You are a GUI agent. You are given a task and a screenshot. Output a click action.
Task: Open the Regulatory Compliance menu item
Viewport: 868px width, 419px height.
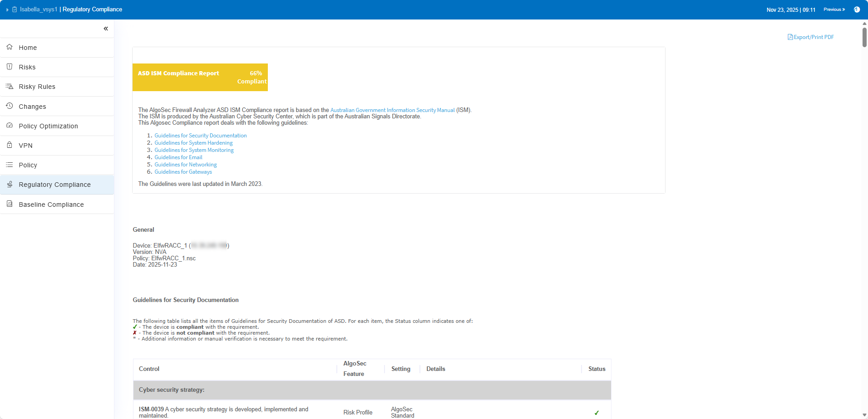54,185
